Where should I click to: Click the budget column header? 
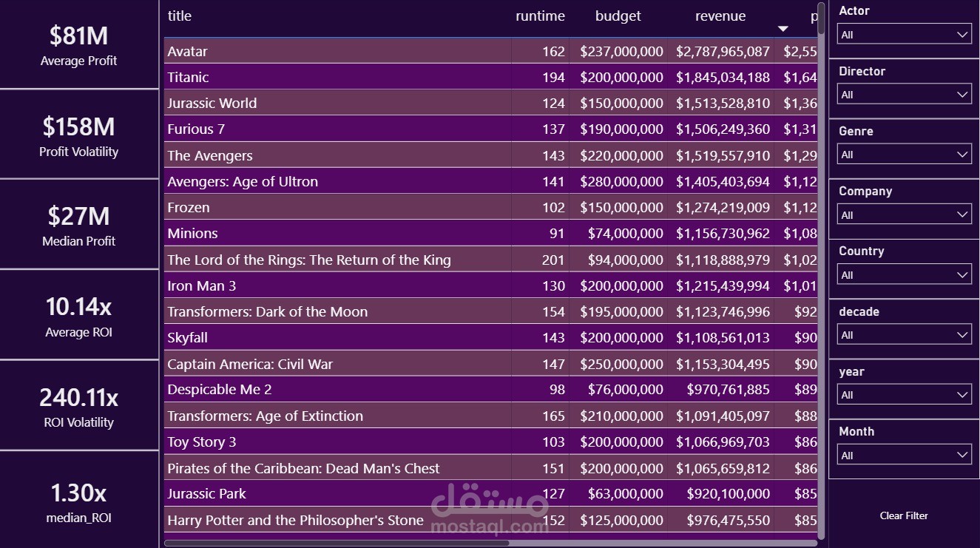[x=618, y=16]
